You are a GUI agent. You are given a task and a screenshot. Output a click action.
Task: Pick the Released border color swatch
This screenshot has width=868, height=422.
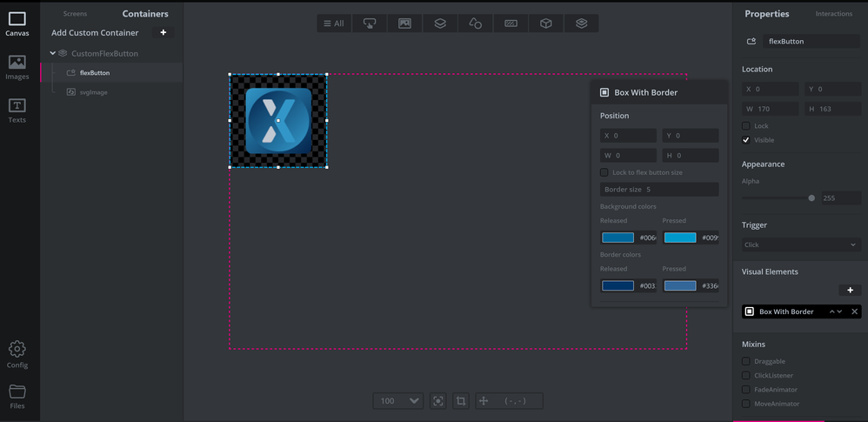point(618,285)
